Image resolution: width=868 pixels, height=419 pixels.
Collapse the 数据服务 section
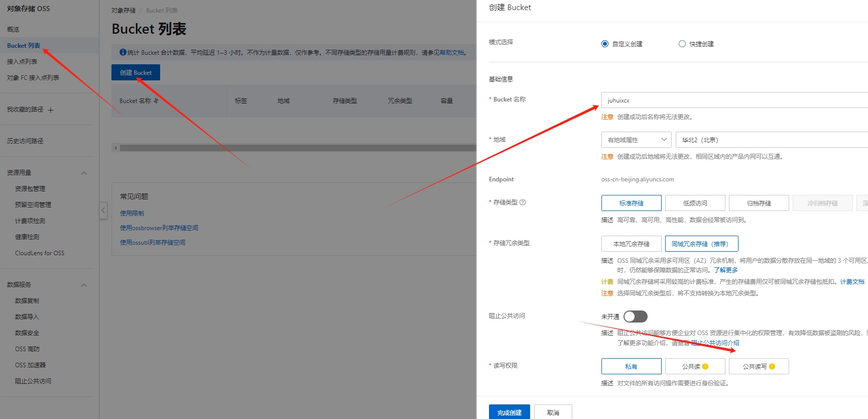84,285
